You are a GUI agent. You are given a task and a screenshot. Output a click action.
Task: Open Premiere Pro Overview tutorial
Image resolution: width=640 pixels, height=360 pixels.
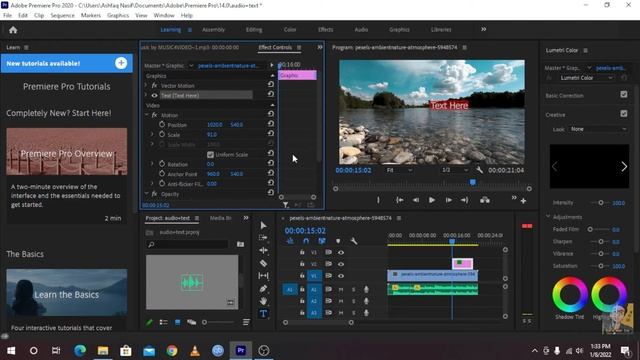(67, 151)
